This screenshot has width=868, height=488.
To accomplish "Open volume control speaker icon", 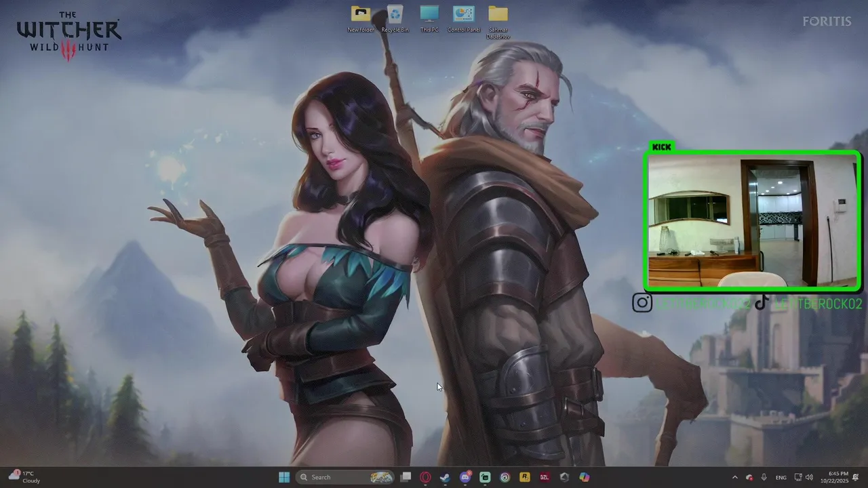I will point(809,477).
